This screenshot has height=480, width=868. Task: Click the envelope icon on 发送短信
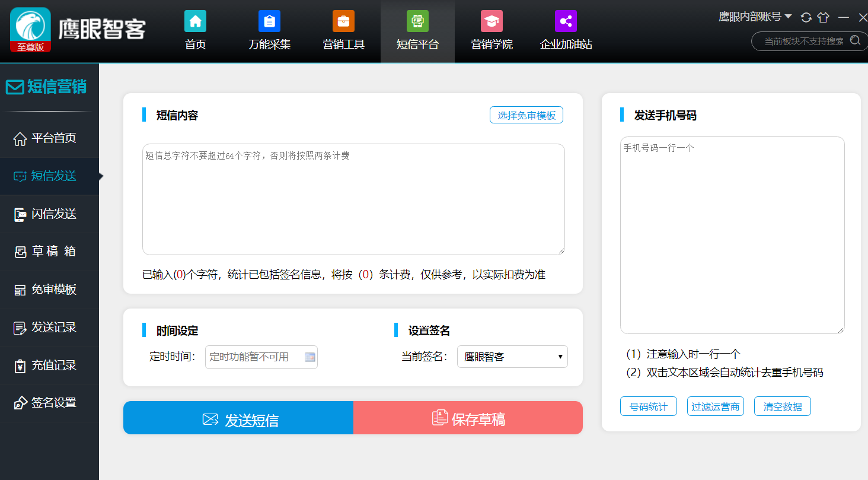(210, 419)
